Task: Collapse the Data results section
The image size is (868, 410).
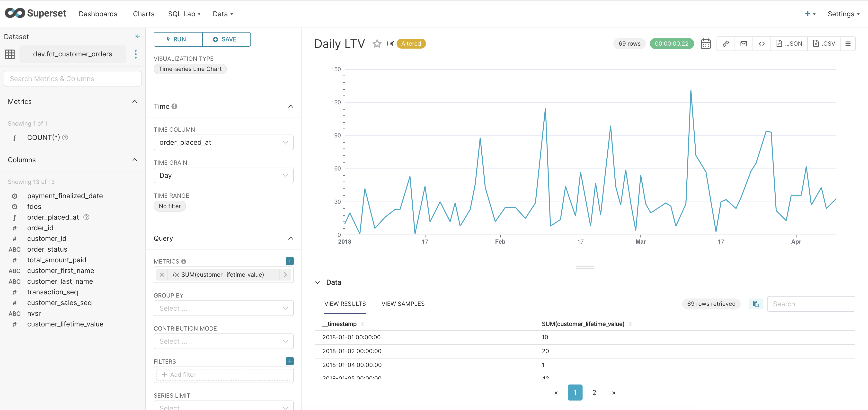Action: tap(317, 282)
